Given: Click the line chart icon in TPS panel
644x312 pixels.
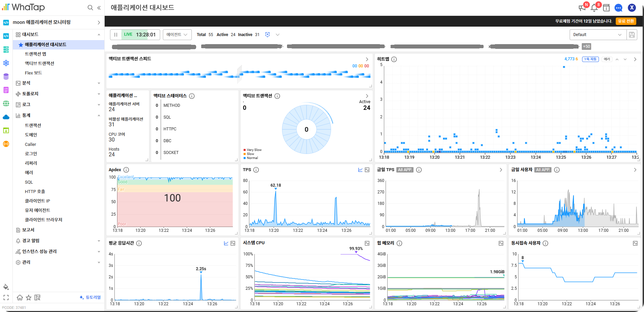Looking at the screenshot, I should coord(360,170).
